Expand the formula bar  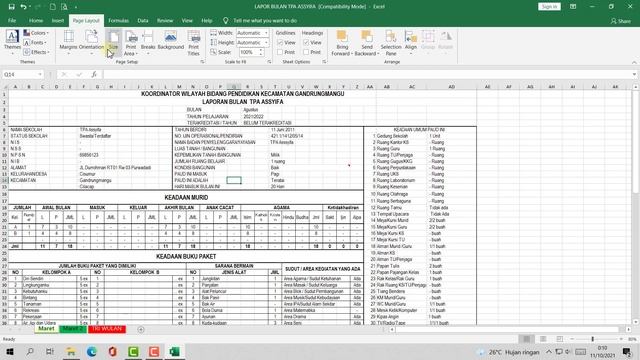634,74
